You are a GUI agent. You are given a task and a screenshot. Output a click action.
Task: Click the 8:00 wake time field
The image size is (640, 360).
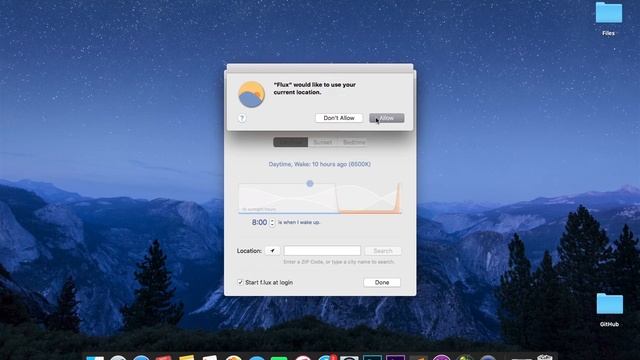click(259, 222)
